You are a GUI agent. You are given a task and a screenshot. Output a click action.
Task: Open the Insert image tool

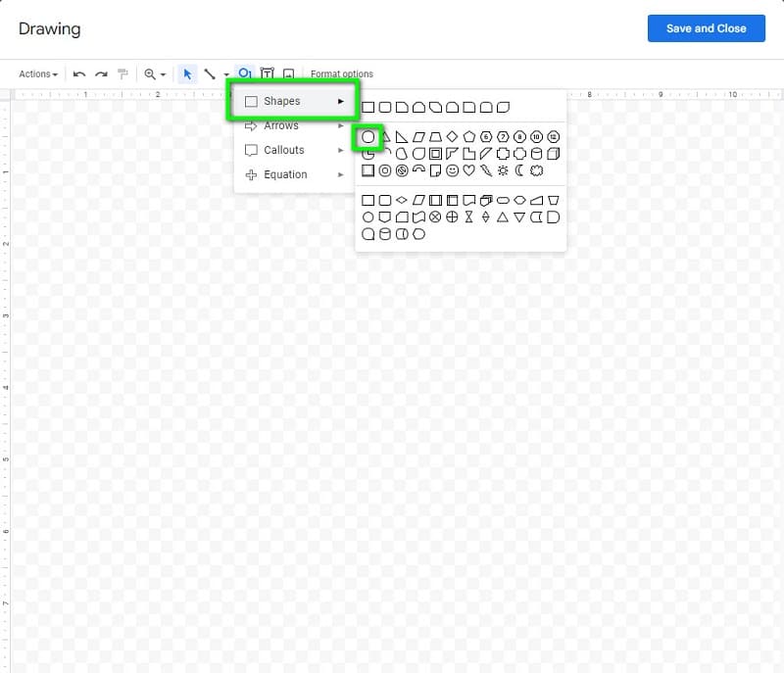tap(290, 73)
